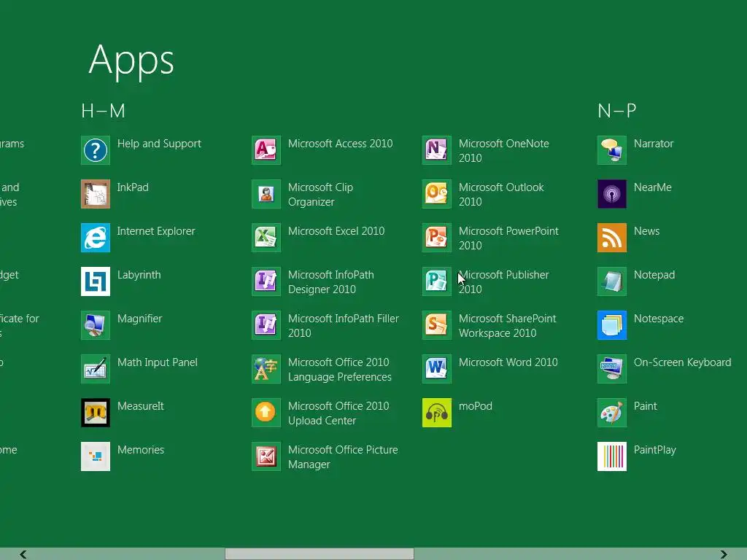Launch Microsoft Word 2010 icon
This screenshot has width=747, height=560.
437,369
